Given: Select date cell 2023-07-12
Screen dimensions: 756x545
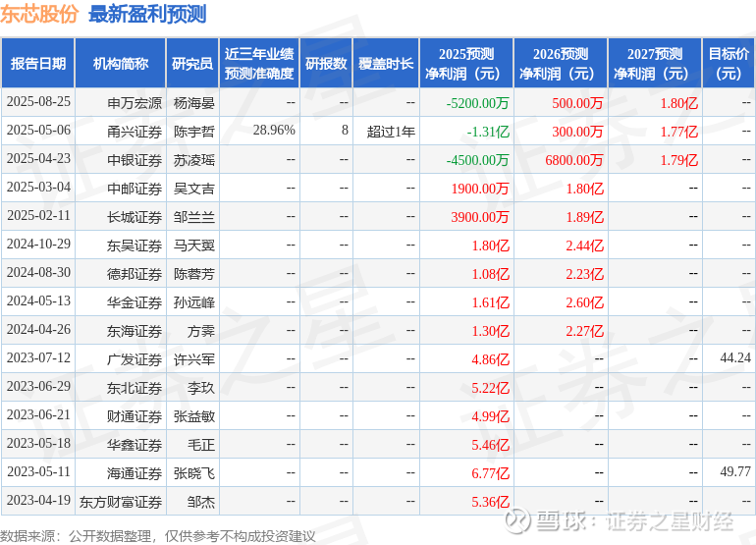Looking at the screenshot, I should (38, 357).
